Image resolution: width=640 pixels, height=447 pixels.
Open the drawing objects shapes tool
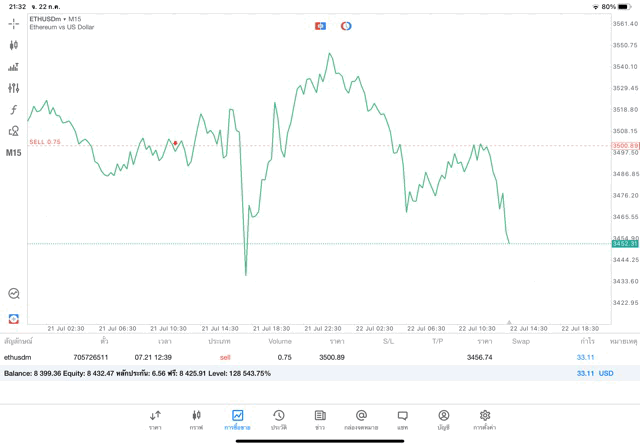(14, 131)
